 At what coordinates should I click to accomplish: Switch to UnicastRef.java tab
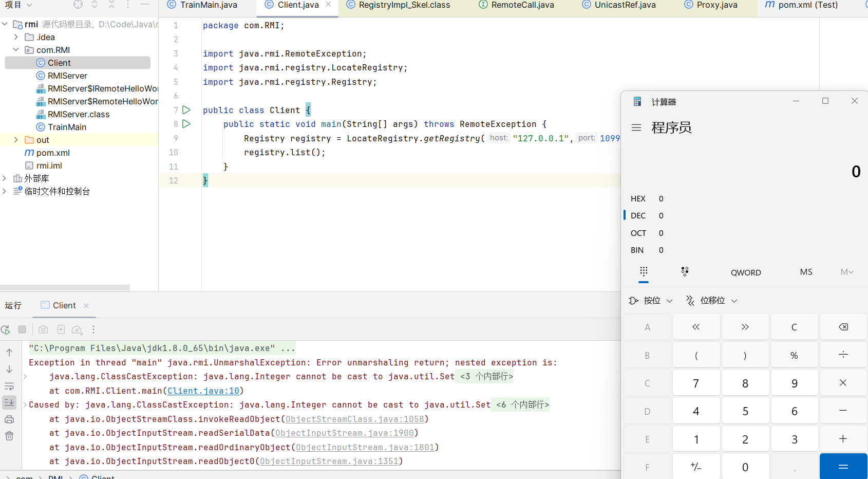click(619, 5)
